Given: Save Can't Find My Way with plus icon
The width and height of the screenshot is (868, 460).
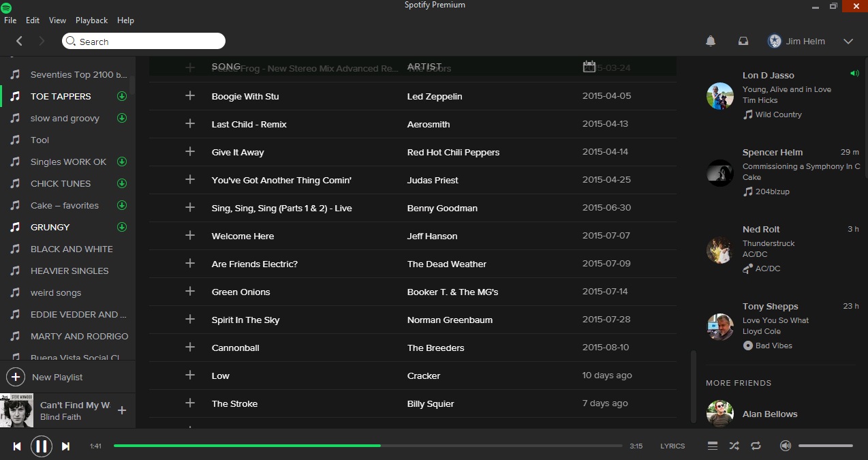Looking at the screenshot, I should pyautogui.click(x=122, y=410).
